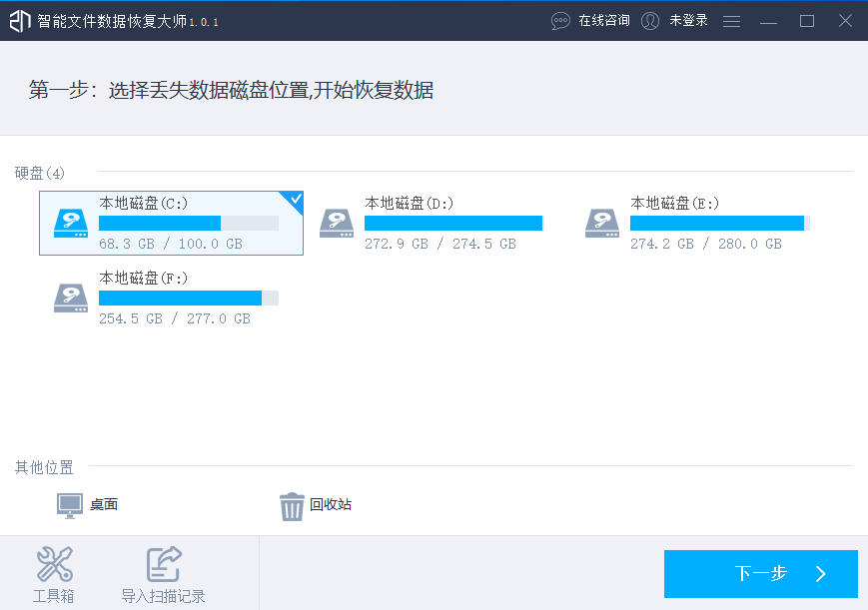Open the hamburger menu in title bar
Image resolution: width=868 pixels, height=610 pixels.
[731, 21]
